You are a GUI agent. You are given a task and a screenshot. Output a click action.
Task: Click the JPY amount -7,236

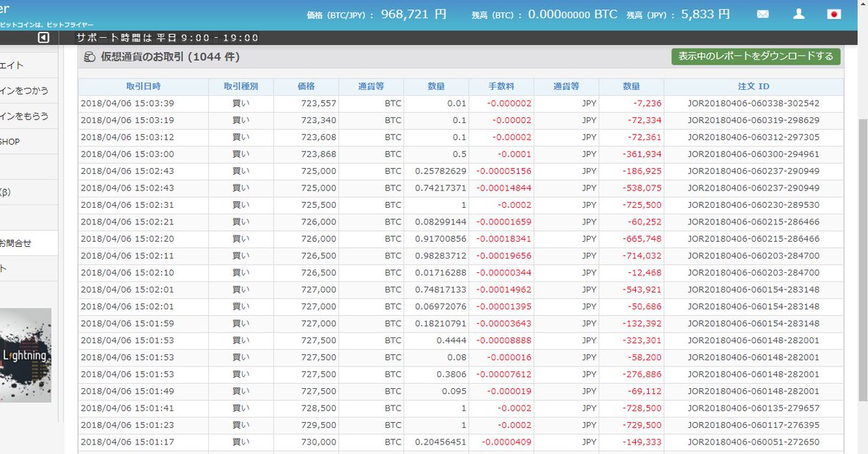click(x=647, y=104)
